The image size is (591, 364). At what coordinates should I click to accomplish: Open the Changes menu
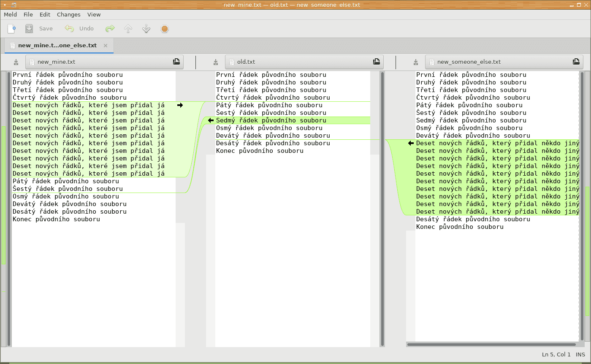pos(68,14)
